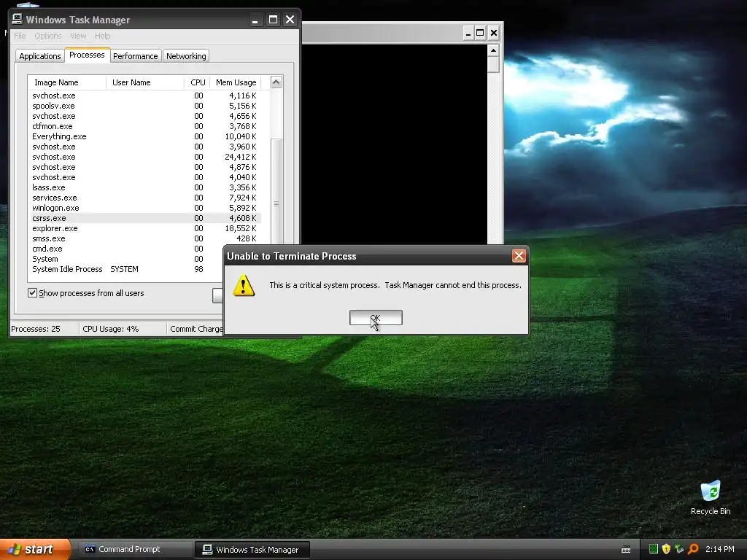
Task: Select the cmd.exe process
Action: tap(125, 249)
